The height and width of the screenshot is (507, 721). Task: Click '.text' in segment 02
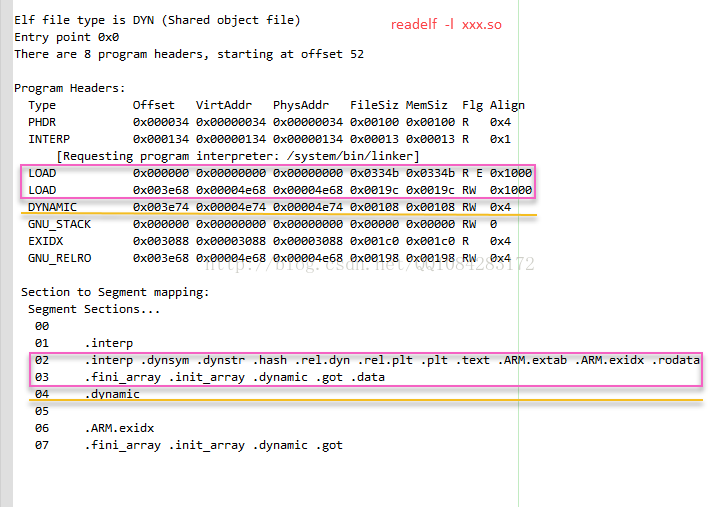(x=473, y=360)
